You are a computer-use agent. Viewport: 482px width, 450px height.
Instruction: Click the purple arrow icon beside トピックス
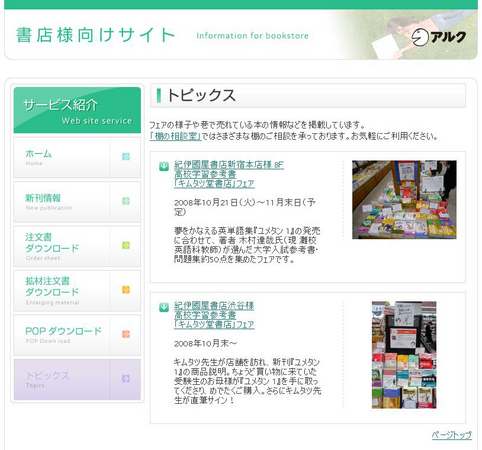point(126,379)
